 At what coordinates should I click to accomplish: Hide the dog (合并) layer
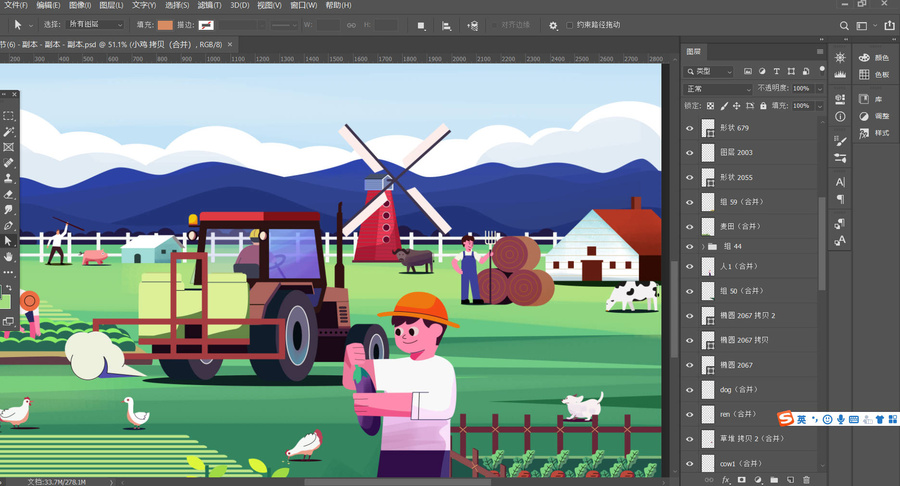689,390
